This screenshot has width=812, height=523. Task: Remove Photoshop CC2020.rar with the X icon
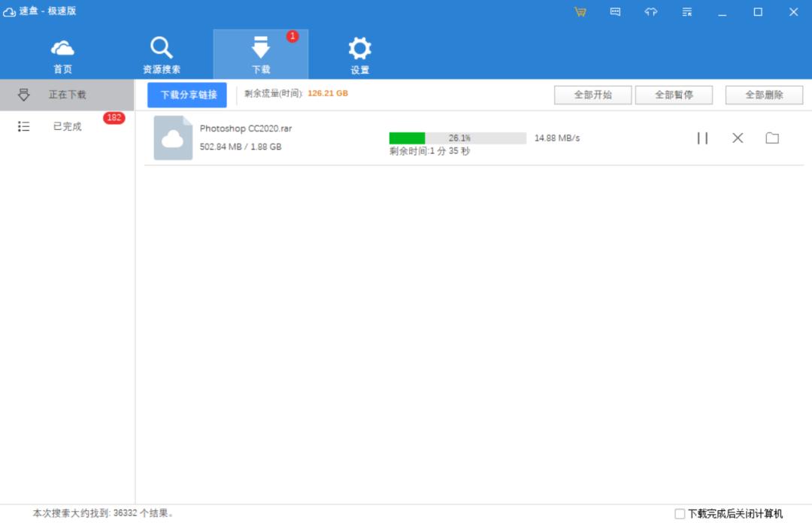(737, 138)
